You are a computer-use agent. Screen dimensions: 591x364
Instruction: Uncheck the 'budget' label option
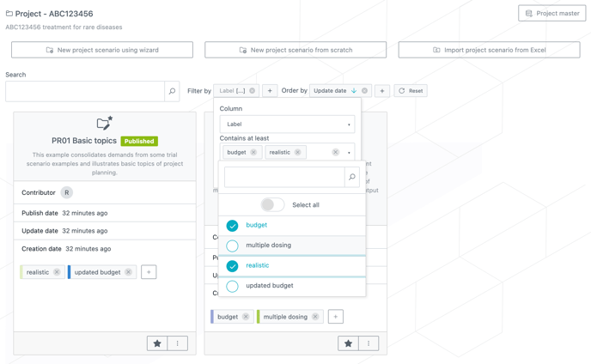232,226
